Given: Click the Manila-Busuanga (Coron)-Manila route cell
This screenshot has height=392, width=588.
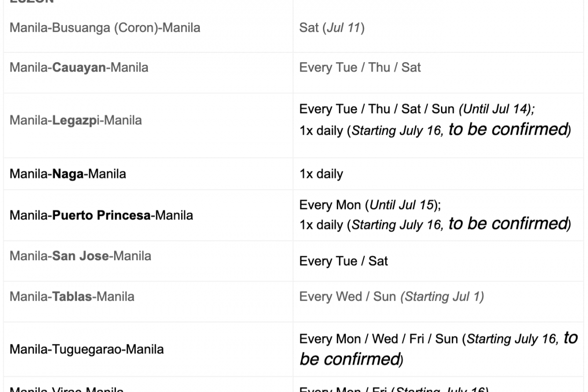Looking at the screenshot, I should [x=105, y=27].
